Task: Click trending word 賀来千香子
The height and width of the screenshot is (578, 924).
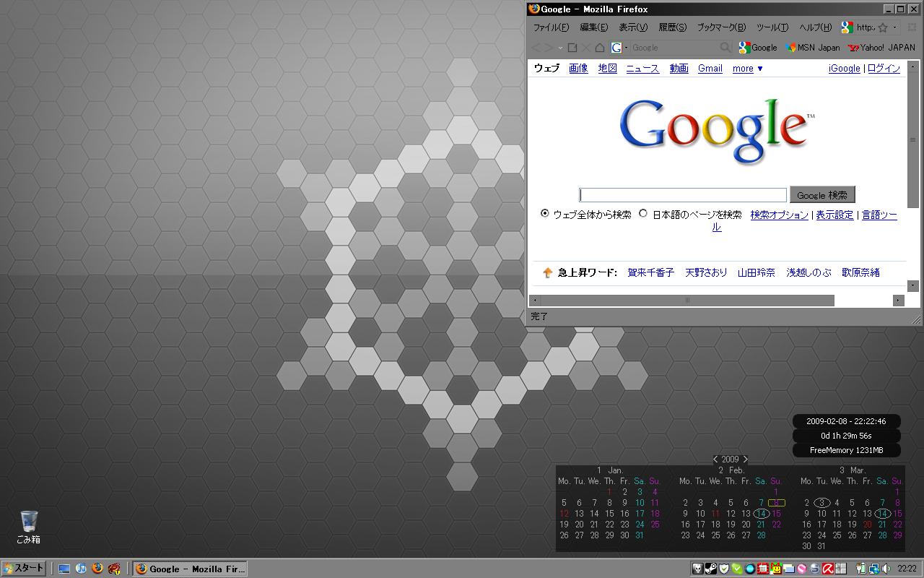Action: [650, 273]
